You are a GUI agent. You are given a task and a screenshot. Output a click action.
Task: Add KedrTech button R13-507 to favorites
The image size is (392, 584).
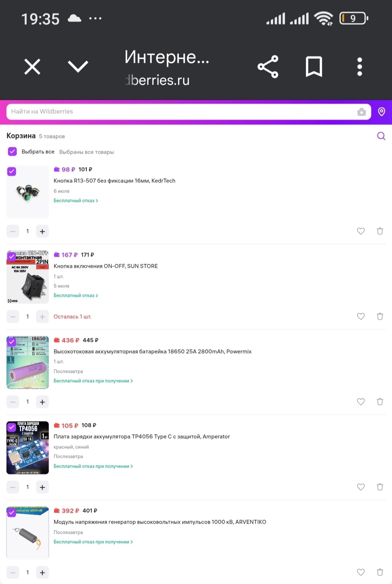coord(361,231)
